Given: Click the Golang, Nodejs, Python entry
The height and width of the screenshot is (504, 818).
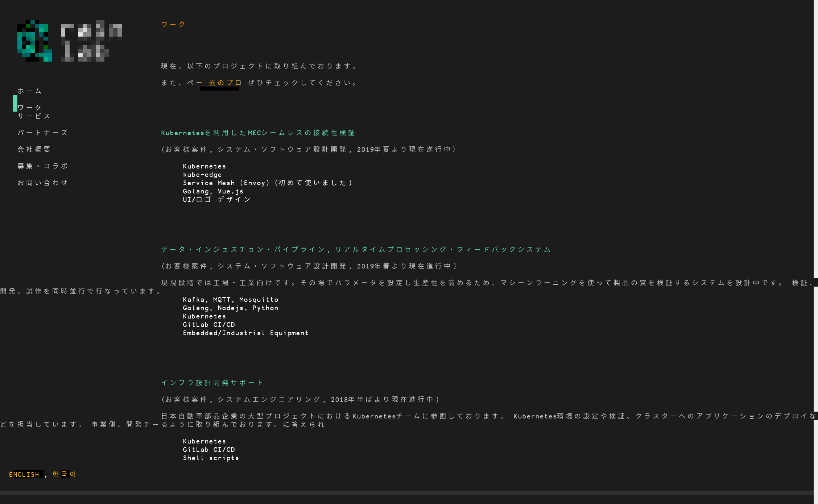Looking at the screenshot, I should pos(231,308).
